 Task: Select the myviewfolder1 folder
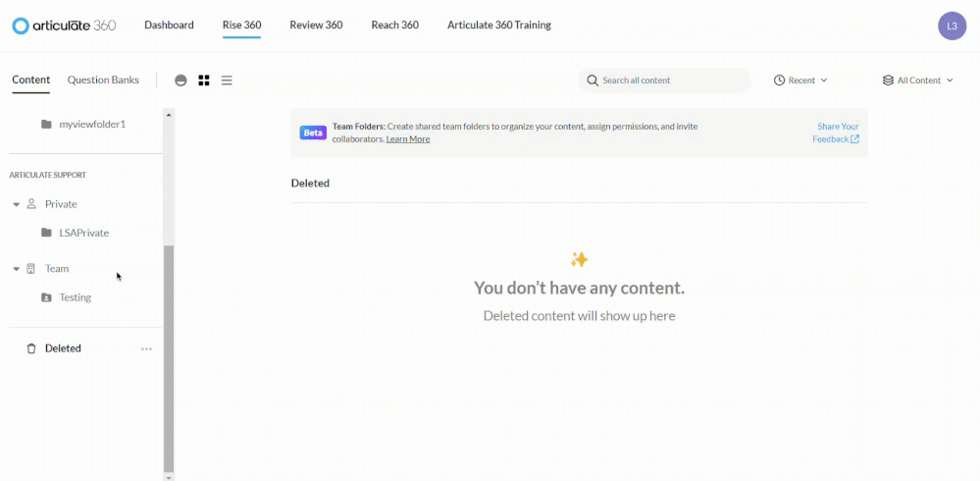point(92,125)
